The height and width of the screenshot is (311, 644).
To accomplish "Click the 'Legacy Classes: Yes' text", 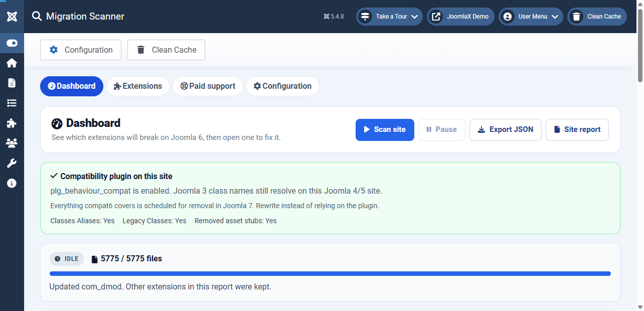I will 154,221.
